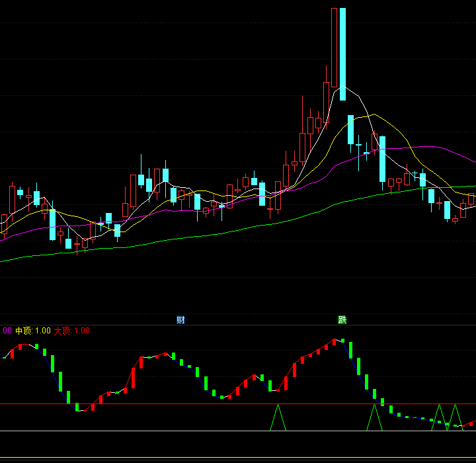Image resolution: width=476 pixels, height=463 pixels.
Task: Click the green 跌 marker icon
Action: pos(342,319)
